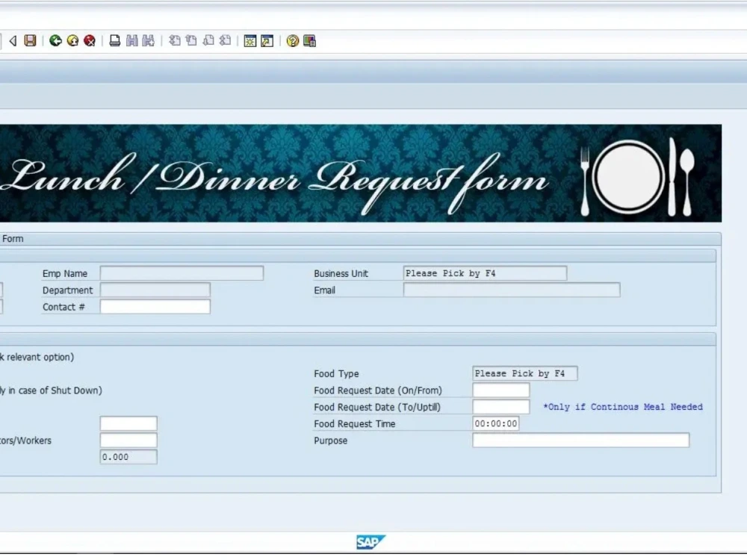The height and width of the screenshot is (560, 747).
Task: Click the Find binoculars icon
Action: point(132,41)
